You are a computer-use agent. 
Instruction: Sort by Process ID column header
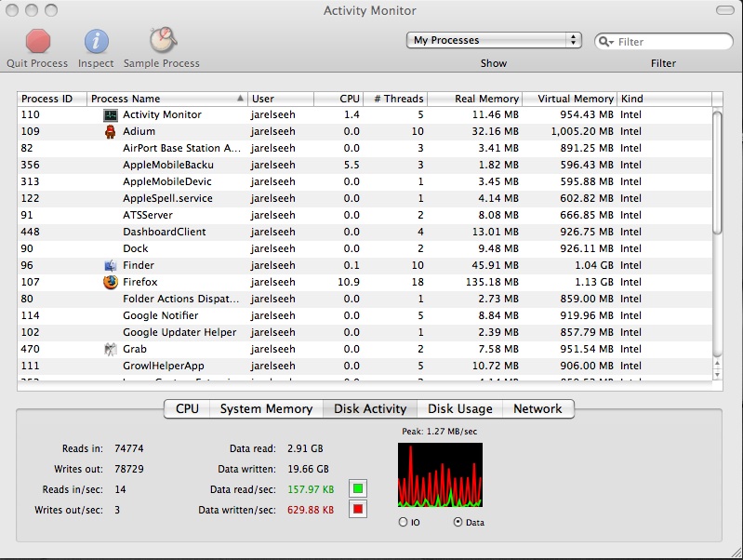point(52,99)
